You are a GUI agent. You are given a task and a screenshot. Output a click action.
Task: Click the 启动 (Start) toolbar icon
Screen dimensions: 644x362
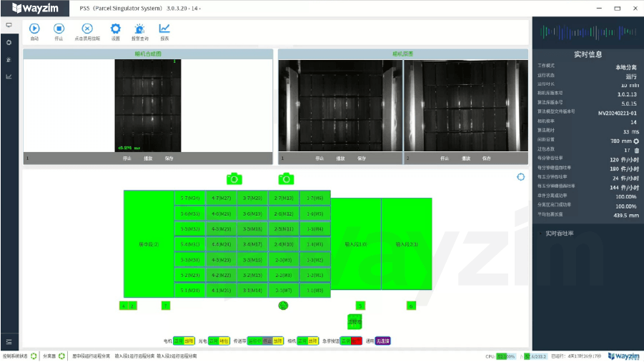tap(34, 29)
